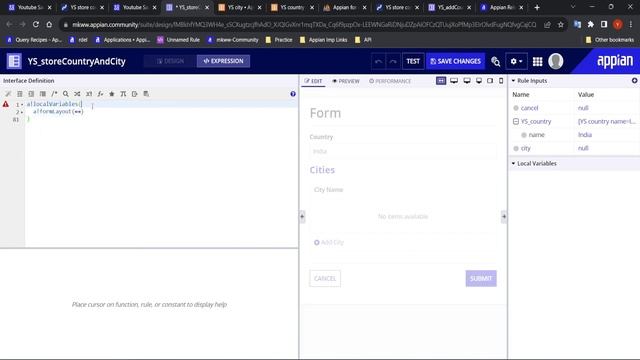Open the settings gear dropdown
Image resolution: width=640 pixels, height=360 pixels.
pyautogui.click(x=516, y=61)
